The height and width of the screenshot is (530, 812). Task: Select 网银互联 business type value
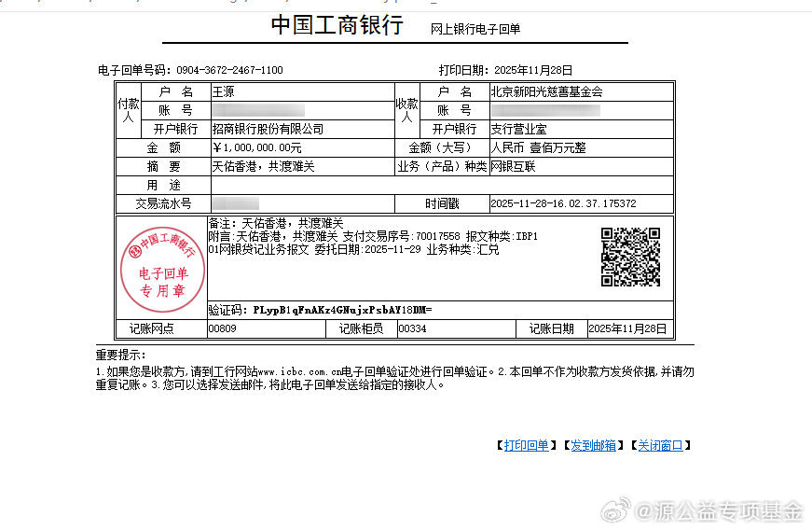tap(513, 166)
